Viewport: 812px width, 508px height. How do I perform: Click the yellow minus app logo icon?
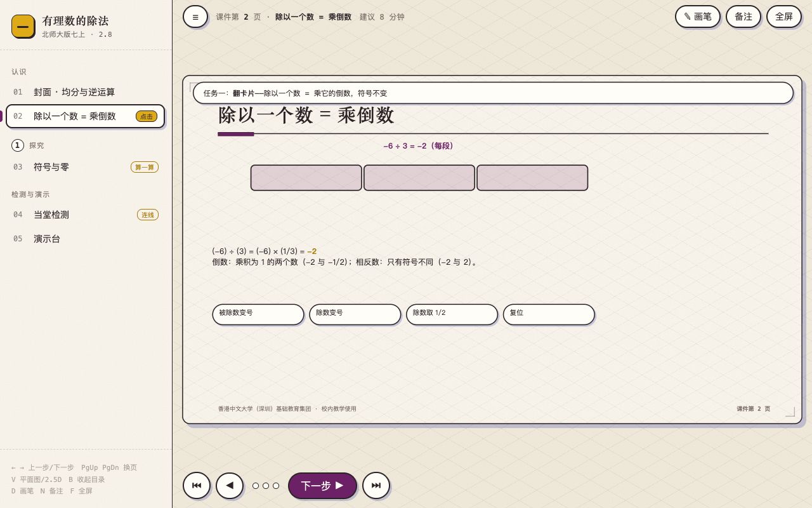(23, 26)
